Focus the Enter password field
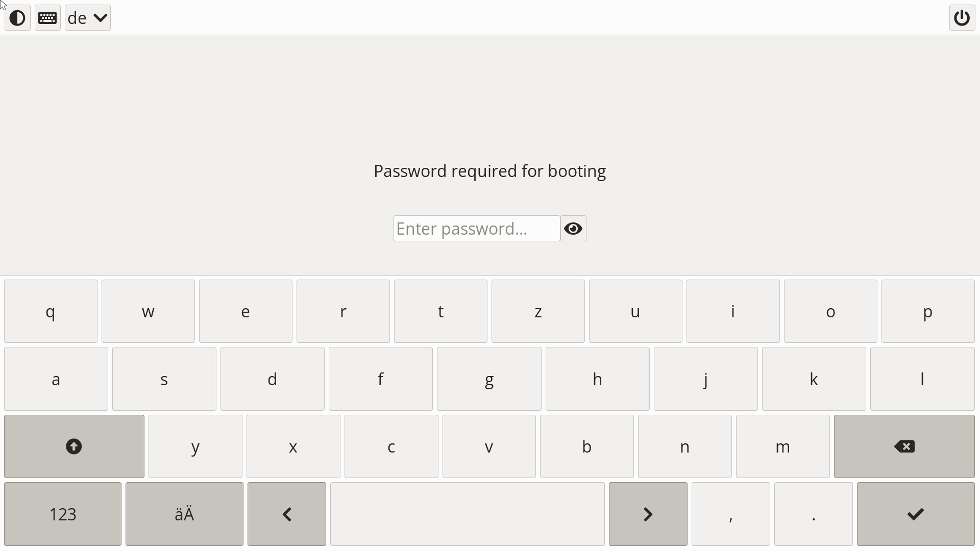The image size is (980, 551). coord(476,229)
